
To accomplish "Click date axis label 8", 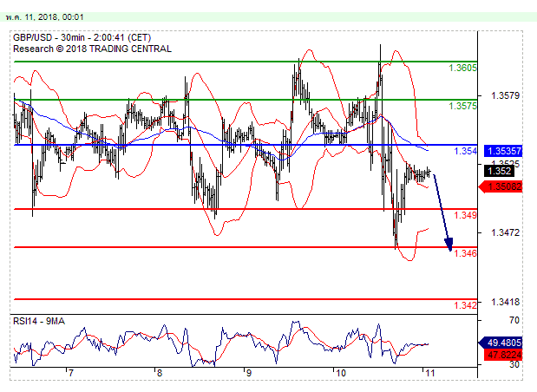I will tap(160, 373).
